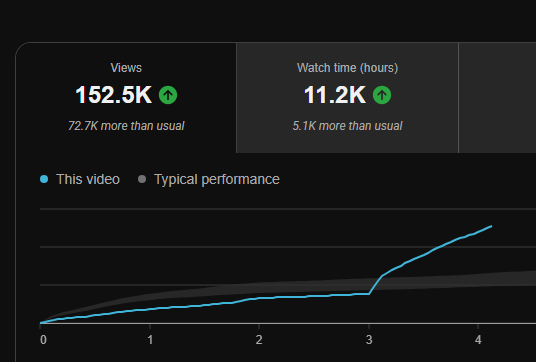
Task: Click the '5.1K more than usual' text
Action: (347, 126)
